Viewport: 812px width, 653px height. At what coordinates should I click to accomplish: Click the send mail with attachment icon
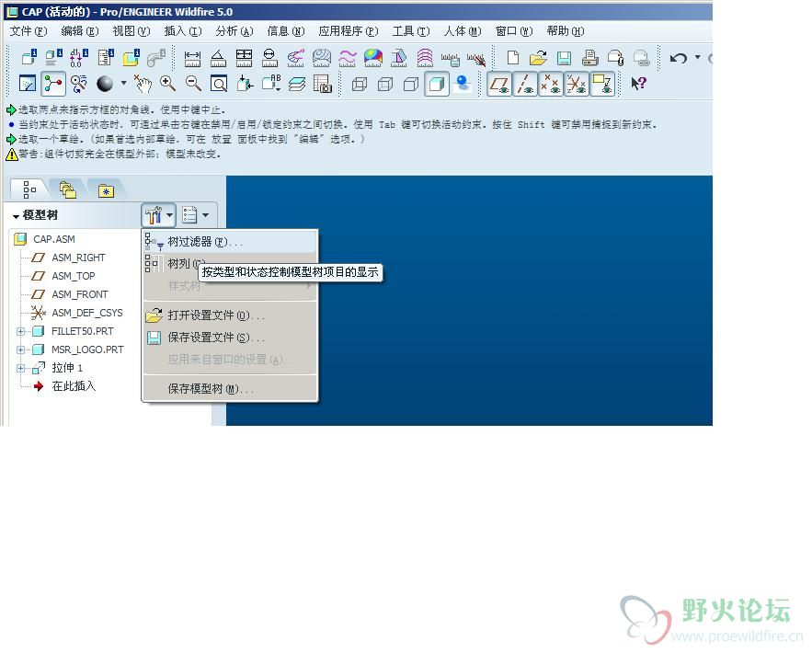coord(615,58)
